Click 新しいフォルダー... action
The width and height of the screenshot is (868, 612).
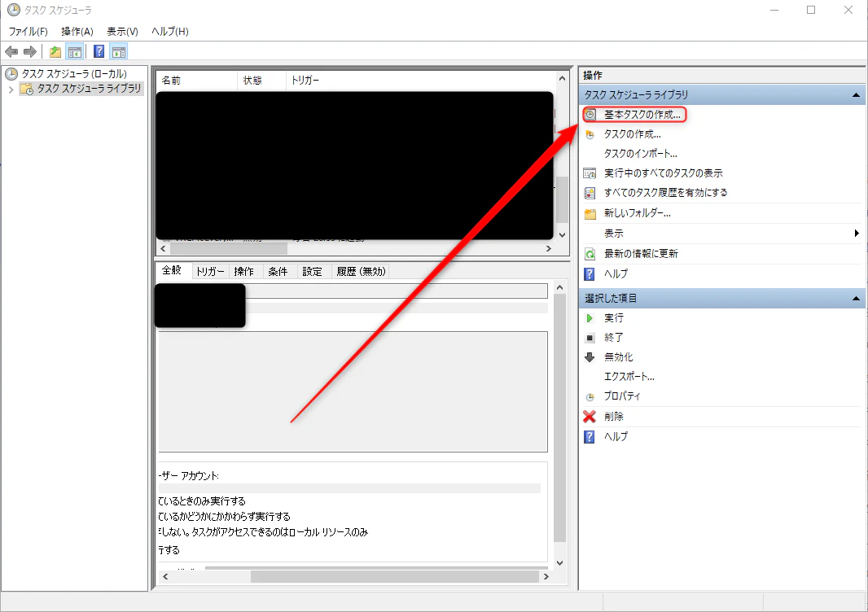(x=638, y=213)
